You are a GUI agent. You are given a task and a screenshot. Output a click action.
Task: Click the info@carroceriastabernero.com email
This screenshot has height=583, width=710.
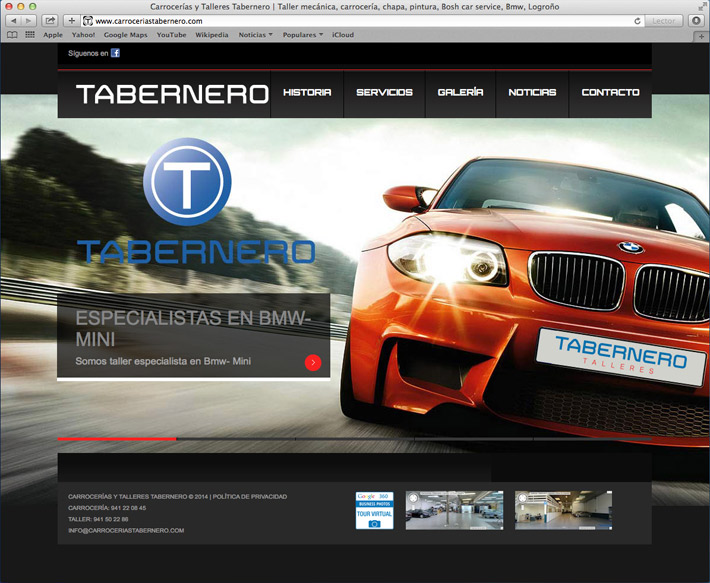point(126,530)
